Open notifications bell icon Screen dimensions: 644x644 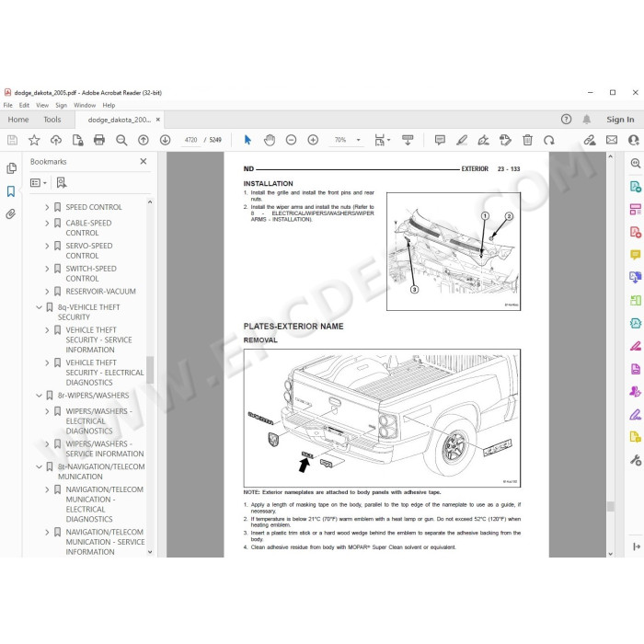pyautogui.click(x=587, y=120)
